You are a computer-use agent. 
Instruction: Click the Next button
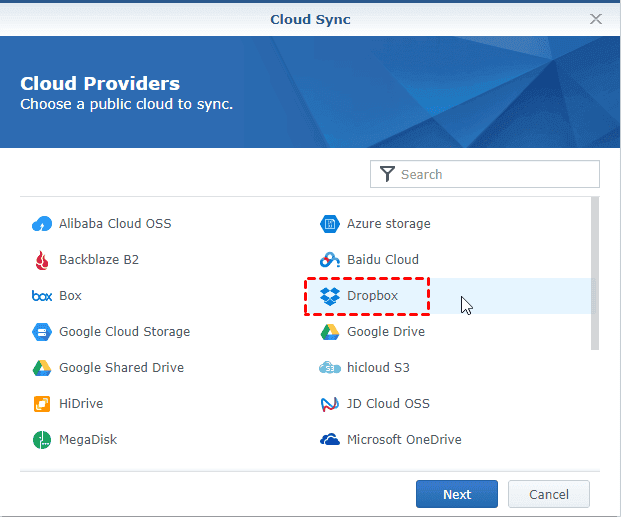pos(457,494)
